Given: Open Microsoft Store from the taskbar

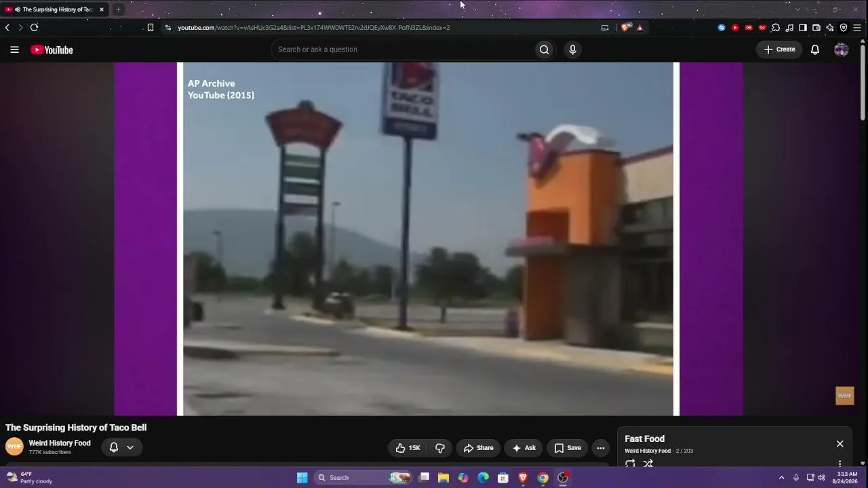Looking at the screenshot, I should coord(503,478).
